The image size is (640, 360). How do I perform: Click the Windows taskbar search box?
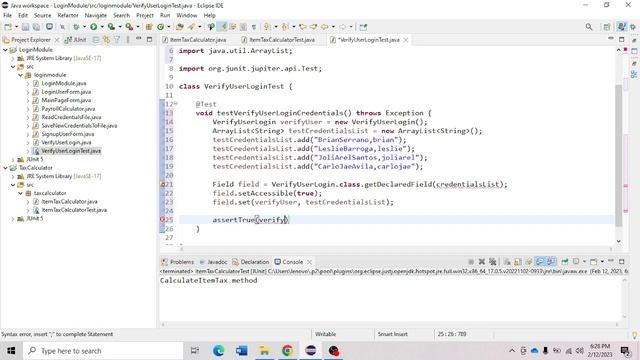pos(103,351)
